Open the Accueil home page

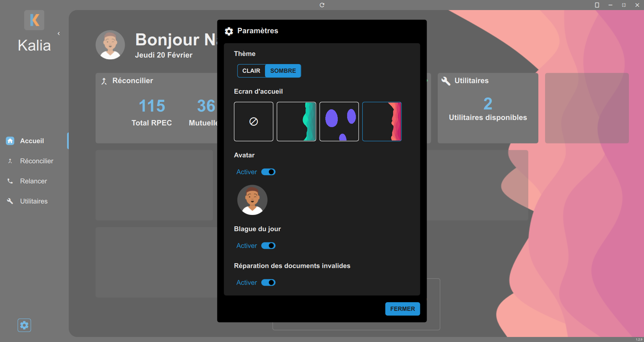click(32, 141)
